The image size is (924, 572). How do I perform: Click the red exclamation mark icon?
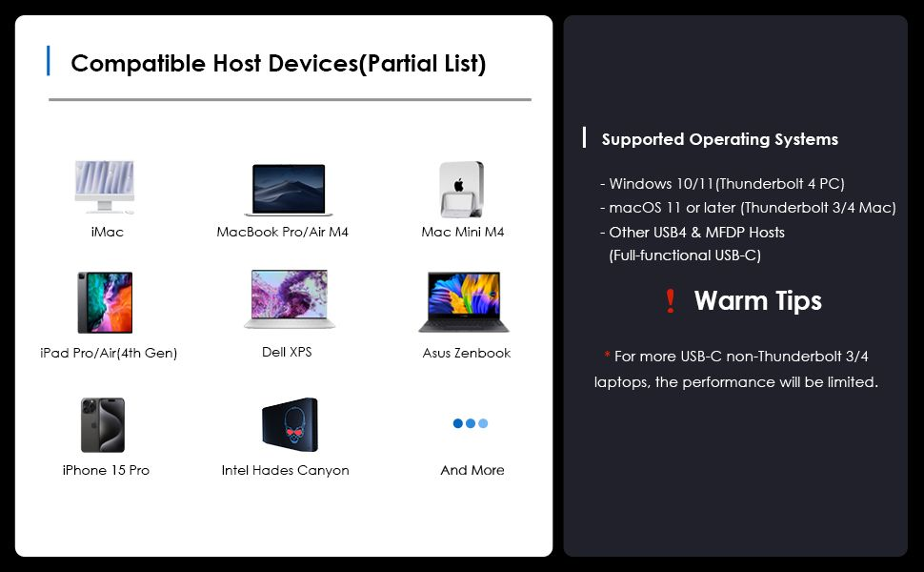coord(671,302)
